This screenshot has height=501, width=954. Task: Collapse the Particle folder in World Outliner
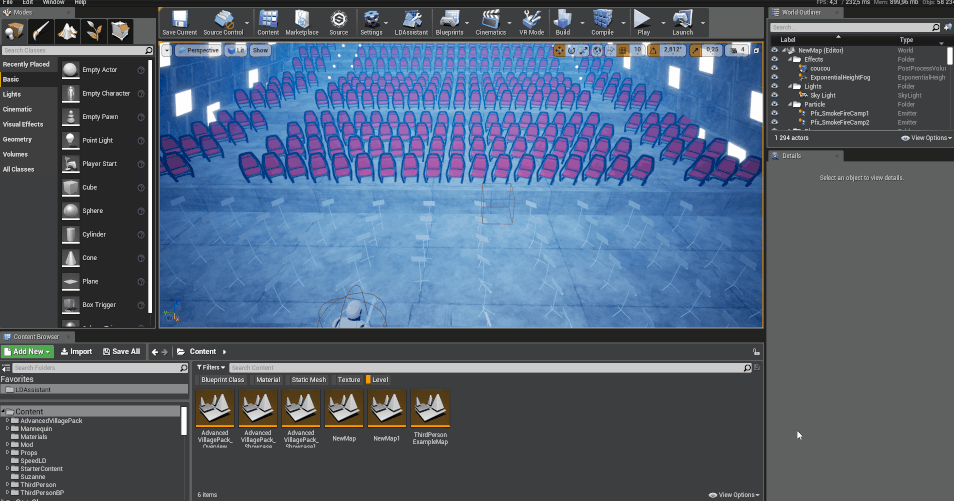tap(790, 105)
